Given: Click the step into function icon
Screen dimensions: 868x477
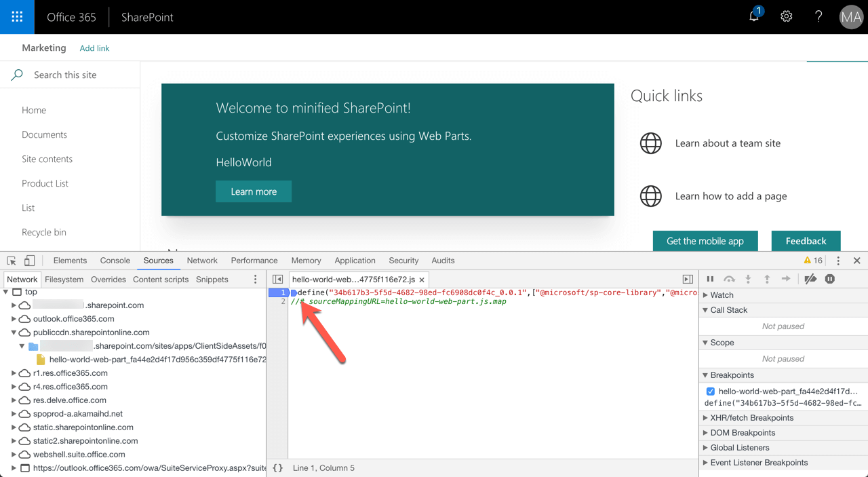Looking at the screenshot, I should coord(749,279).
